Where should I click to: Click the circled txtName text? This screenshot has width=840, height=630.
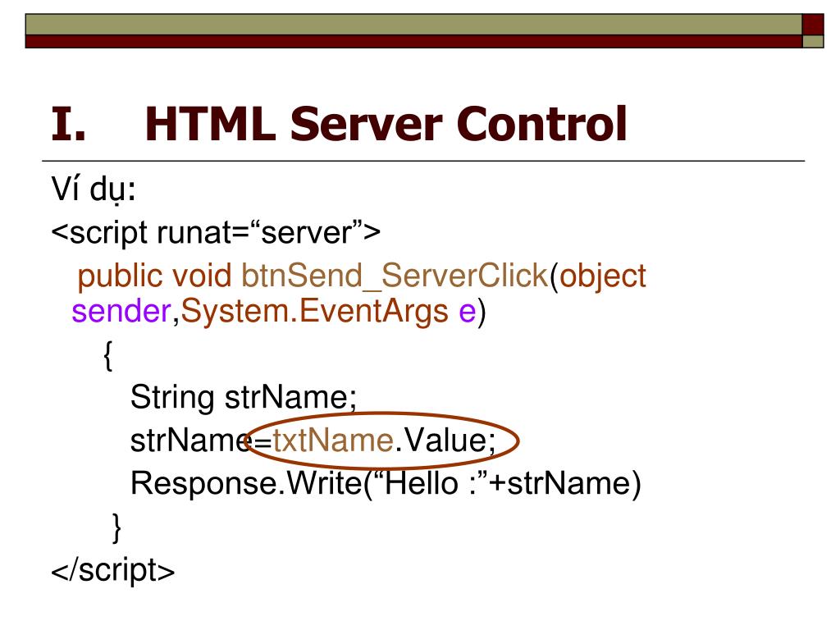coord(333,441)
